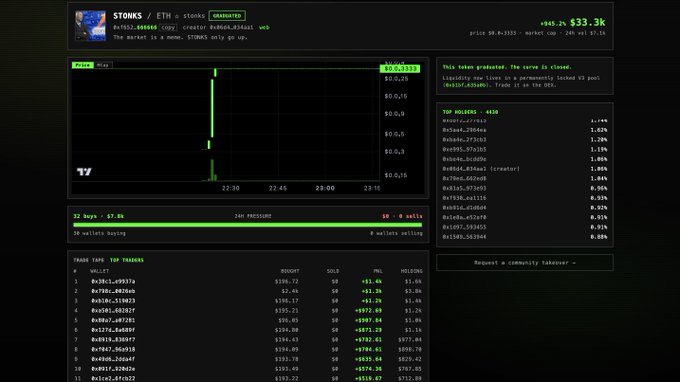The height and width of the screenshot is (382, 680).
Task: Open the creator address next to copy
Action: pyautogui.click(x=231, y=27)
